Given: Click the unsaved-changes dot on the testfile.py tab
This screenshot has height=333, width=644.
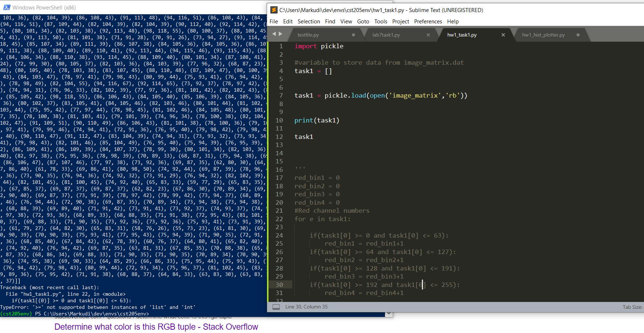Looking at the screenshot, I should click(x=353, y=35).
